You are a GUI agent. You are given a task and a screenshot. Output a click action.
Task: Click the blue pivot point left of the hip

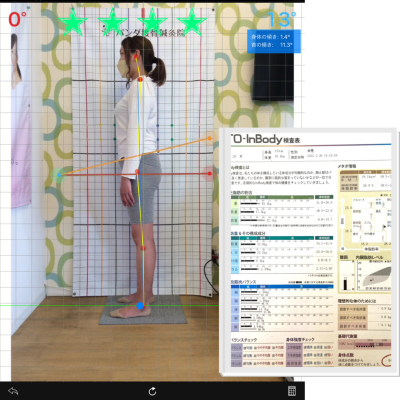pos(59,175)
